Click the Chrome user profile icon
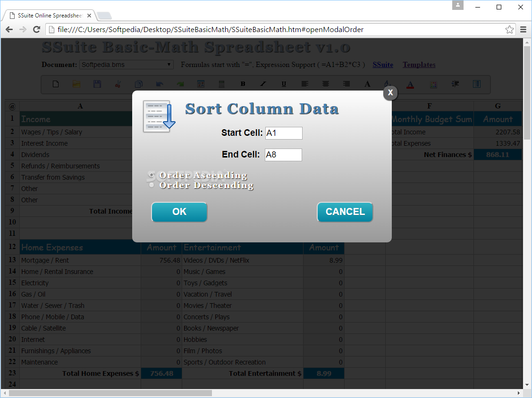The height and width of the screenshot is (398, 532). 458,6
